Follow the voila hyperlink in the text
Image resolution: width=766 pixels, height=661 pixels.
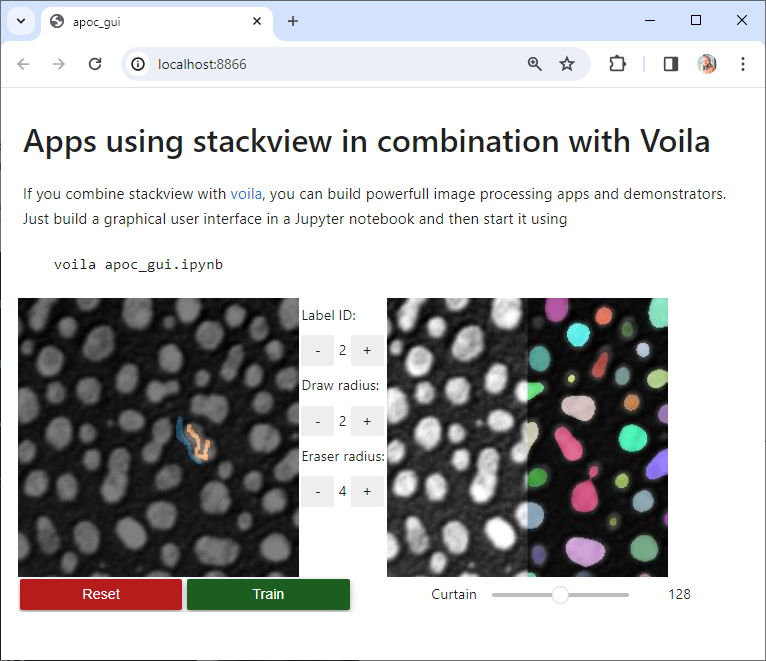(246, 194)
